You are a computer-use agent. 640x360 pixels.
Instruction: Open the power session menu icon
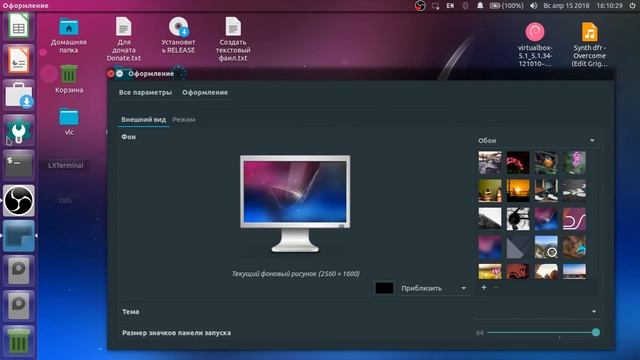click(x=632, y=6)
